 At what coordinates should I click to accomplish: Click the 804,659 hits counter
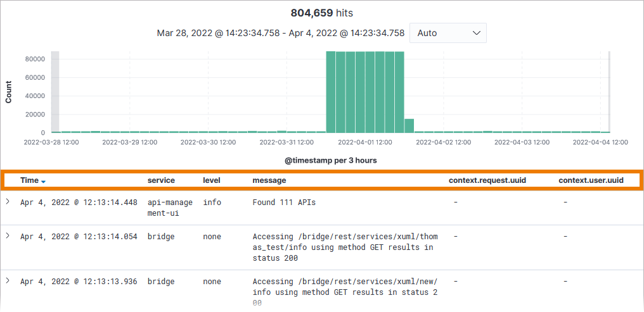(321, 13)
